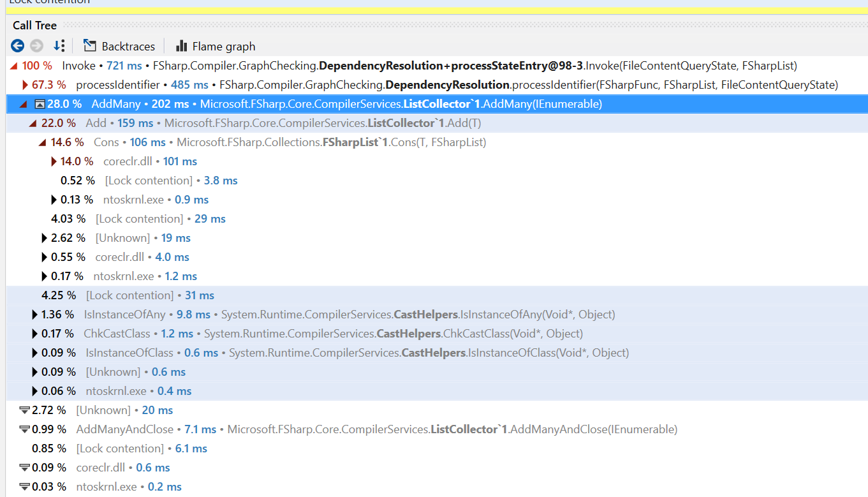This screenshot has width=868, height=497.
Task: Expand the IsInstanceOfAny node
Action: tap(34, 314)
